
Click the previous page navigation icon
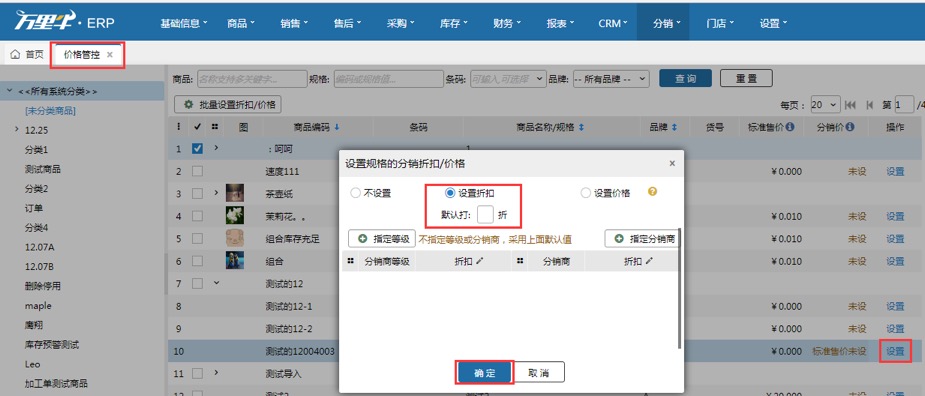(x=870, y=104)
